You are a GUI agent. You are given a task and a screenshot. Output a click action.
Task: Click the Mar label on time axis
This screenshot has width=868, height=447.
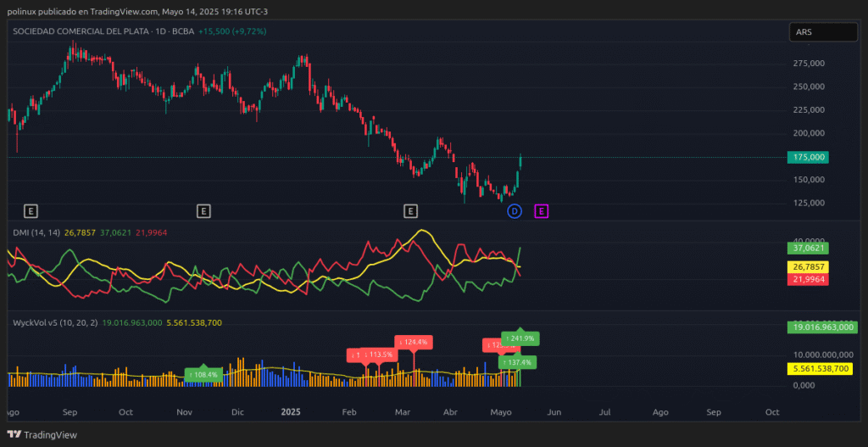coord(402,412)
